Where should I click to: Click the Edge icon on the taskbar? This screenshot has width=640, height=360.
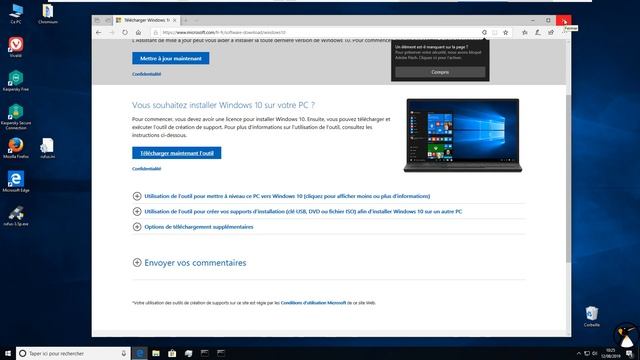pyautogui.click(x=140, y=353)
